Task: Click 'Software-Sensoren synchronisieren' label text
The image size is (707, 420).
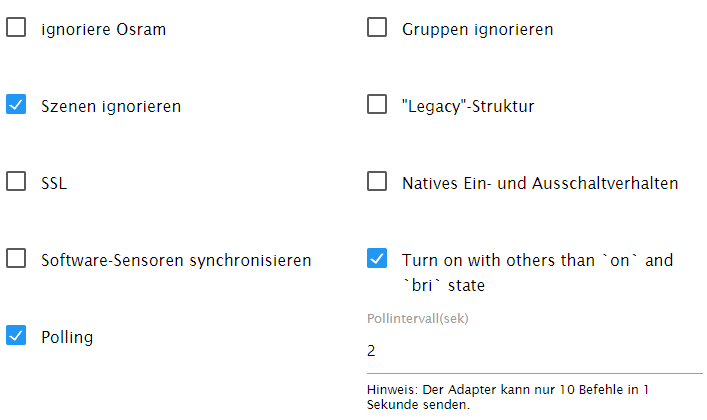Action: [x=176, y=260]
